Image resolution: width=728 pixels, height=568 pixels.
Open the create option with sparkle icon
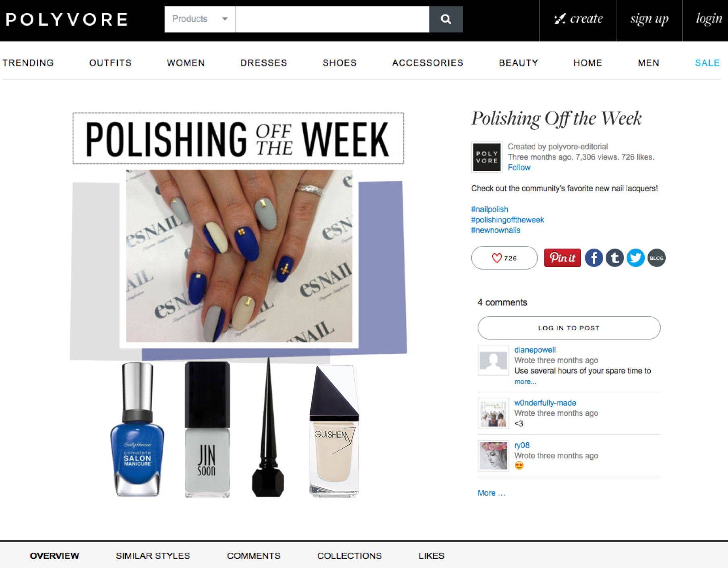pos(578,19)
